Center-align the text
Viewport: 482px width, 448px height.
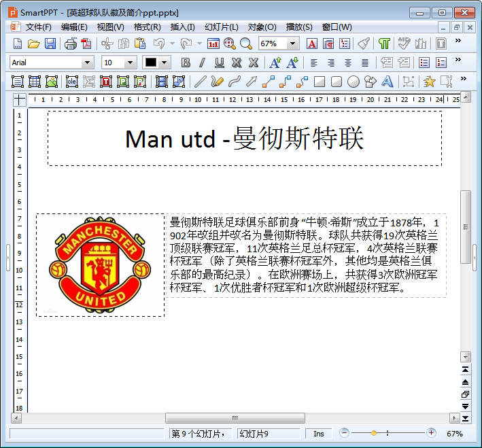point(347,63)
